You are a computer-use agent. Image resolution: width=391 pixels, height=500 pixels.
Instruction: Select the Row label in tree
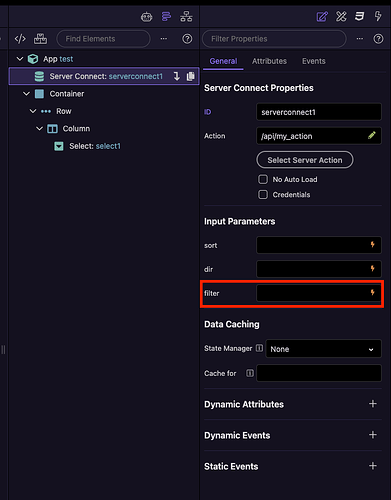(x=64, y=111)
